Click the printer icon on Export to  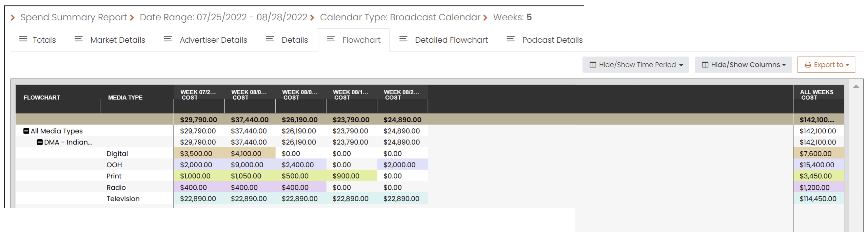click(x=808, y=65)
